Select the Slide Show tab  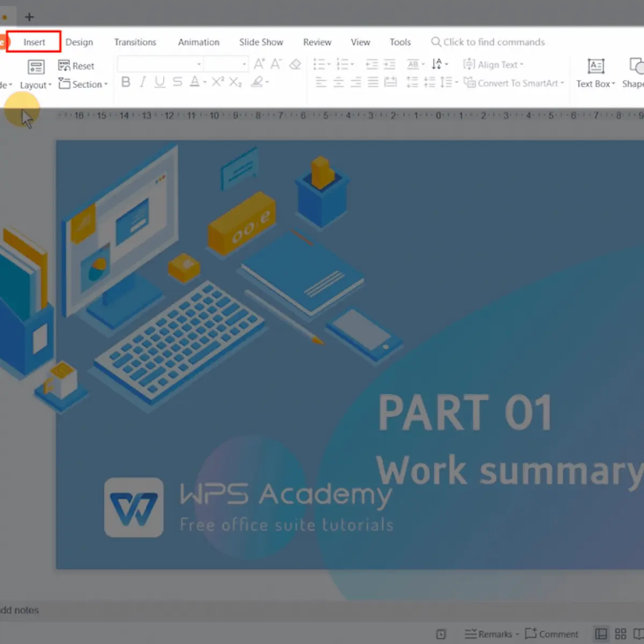[261, 42]
